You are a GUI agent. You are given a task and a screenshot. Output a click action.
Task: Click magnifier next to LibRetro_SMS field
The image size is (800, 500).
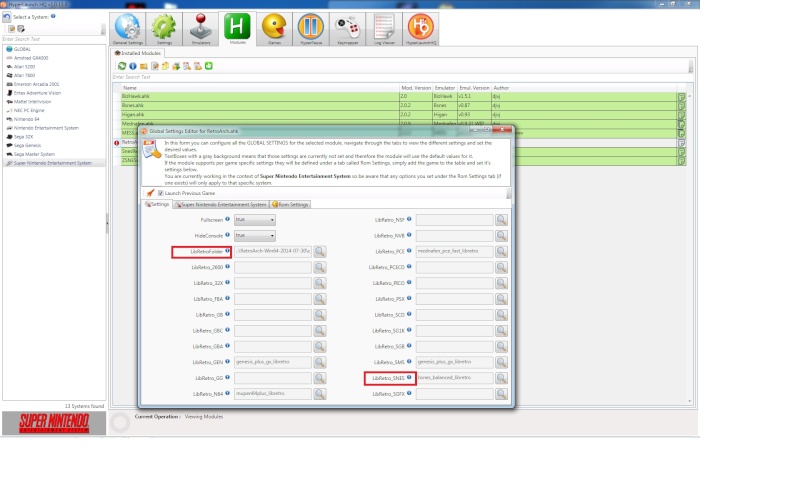coord(502,362)
